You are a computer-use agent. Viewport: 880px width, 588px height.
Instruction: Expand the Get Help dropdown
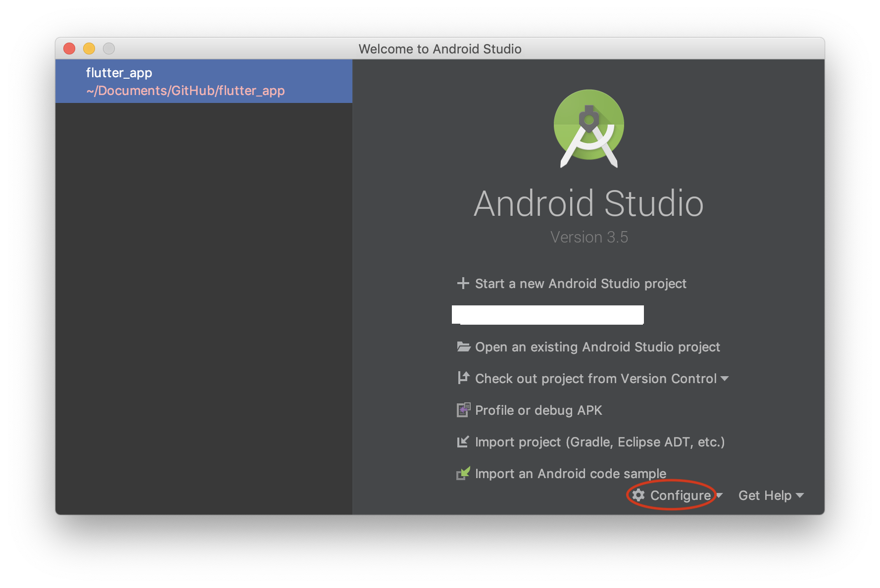coord(771,495)
